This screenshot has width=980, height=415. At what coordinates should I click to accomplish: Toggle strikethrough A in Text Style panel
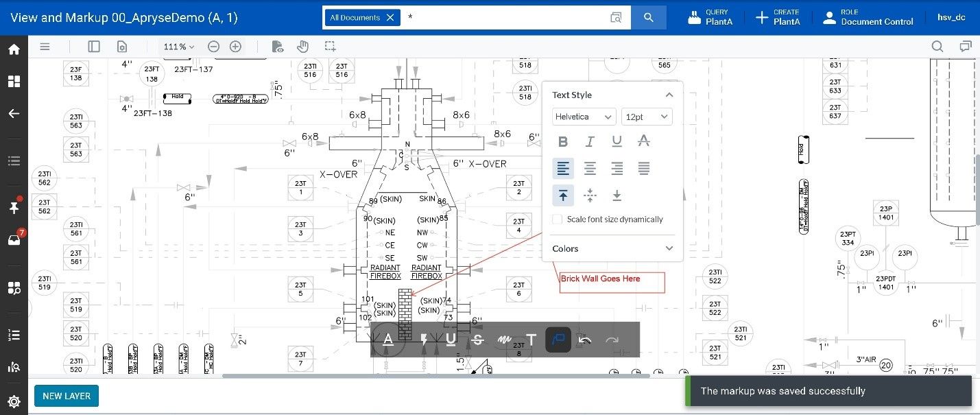click(643, 141)
